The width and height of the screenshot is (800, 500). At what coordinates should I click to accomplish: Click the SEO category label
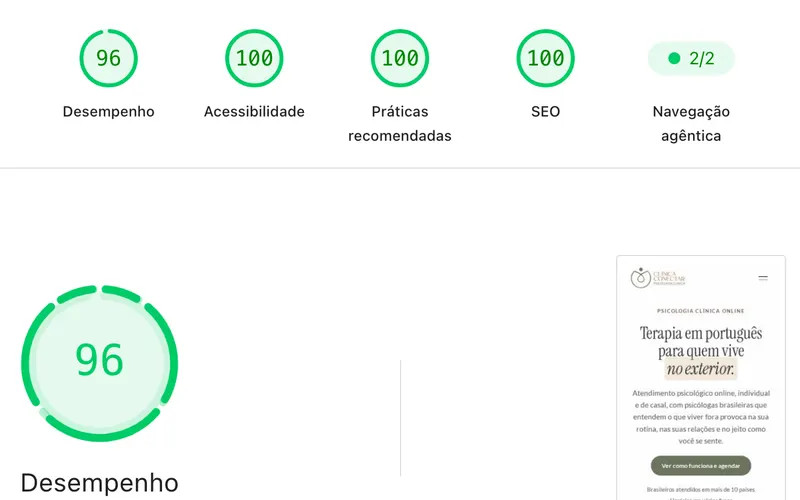tap(545, 111)
